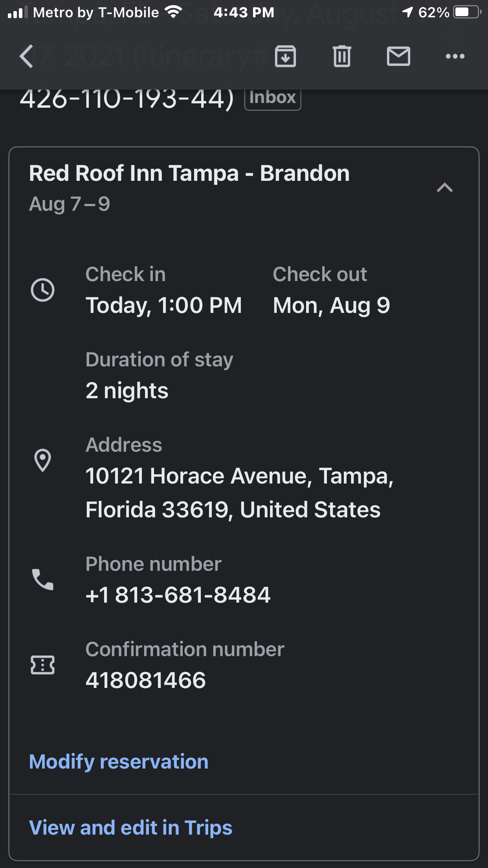Image resolution: width=488 pixels, height=868 pixels.
Task: Mark email as unread
Action: click(x=398, y=56)
